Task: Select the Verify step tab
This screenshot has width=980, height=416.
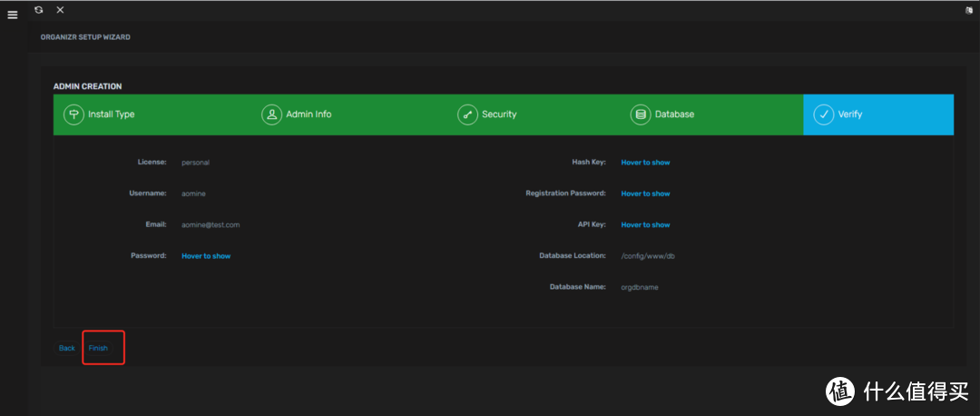Action: 850,114
